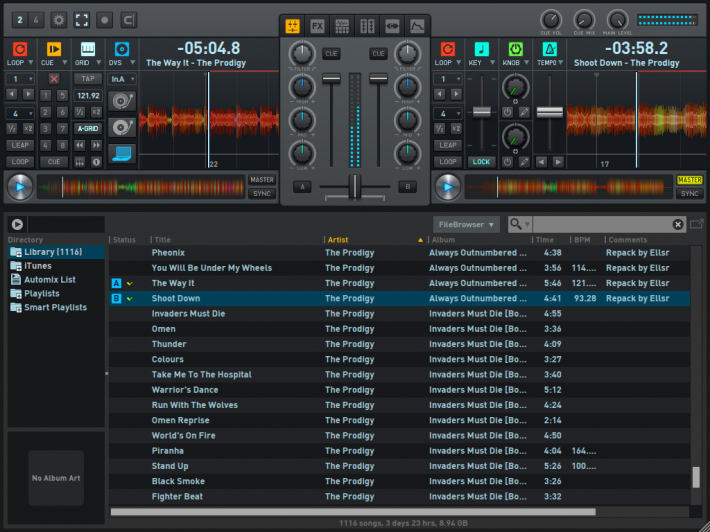Select relative turntable mode icon on deck A
The width and height of the screenshot is (710, 532).
point(122,128)
